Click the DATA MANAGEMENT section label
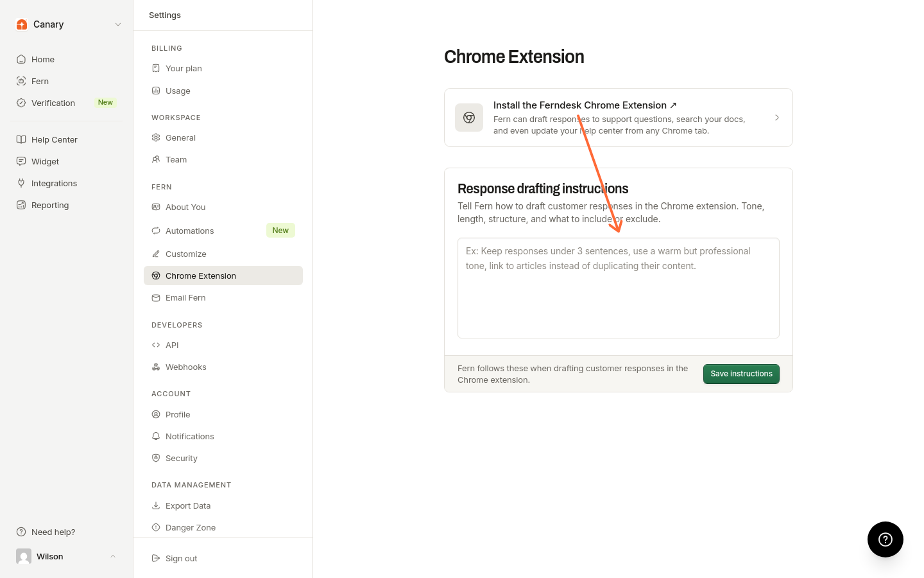The image size is (924, 578). pos(191,485)
